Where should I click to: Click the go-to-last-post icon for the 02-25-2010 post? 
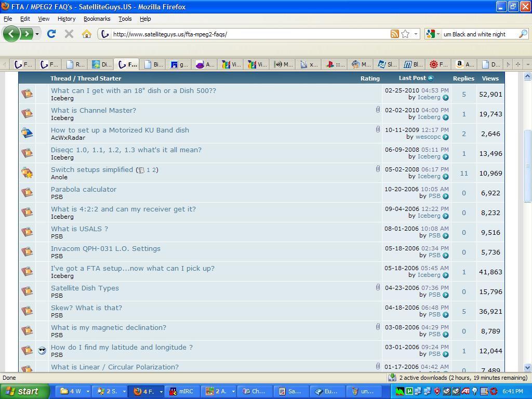445,97
